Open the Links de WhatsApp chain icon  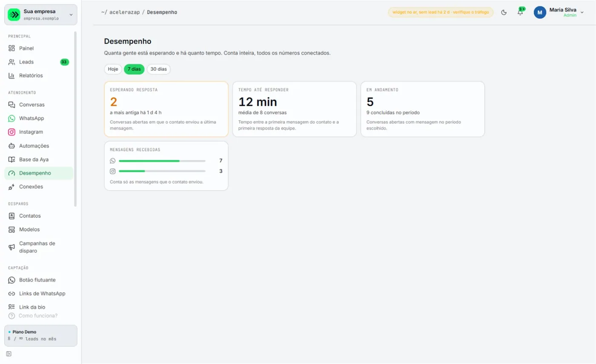pos(12,293)
